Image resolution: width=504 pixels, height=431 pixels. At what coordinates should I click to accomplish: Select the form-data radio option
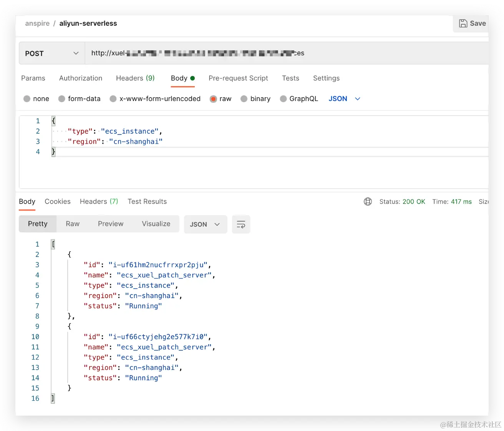coord(61,99)
